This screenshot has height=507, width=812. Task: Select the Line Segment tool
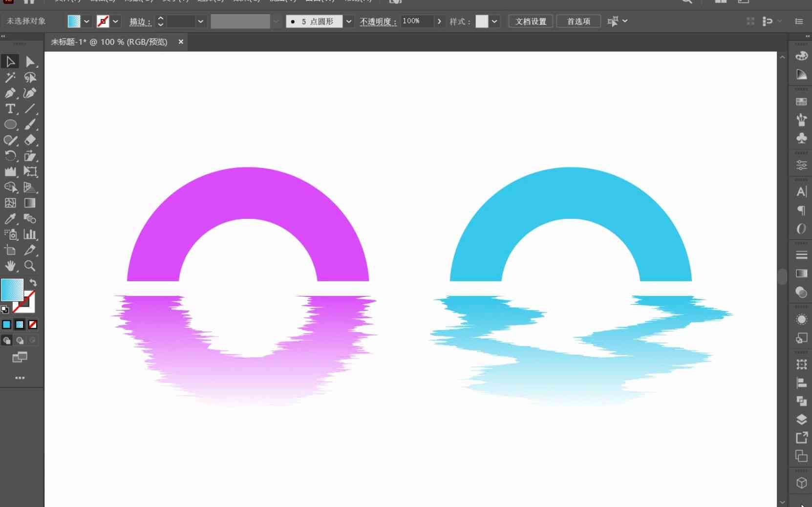(x=30, y=108)
